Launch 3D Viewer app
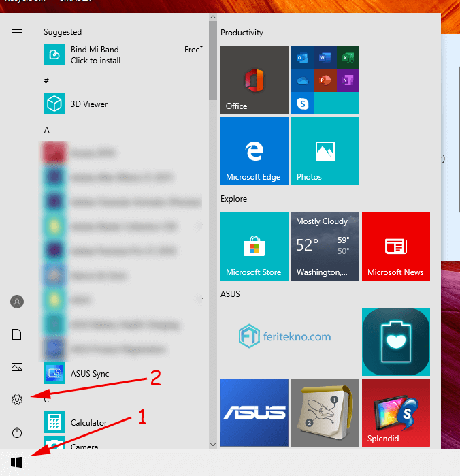Image resolution: width=460 pixels, height=476 pixels. 123,104
